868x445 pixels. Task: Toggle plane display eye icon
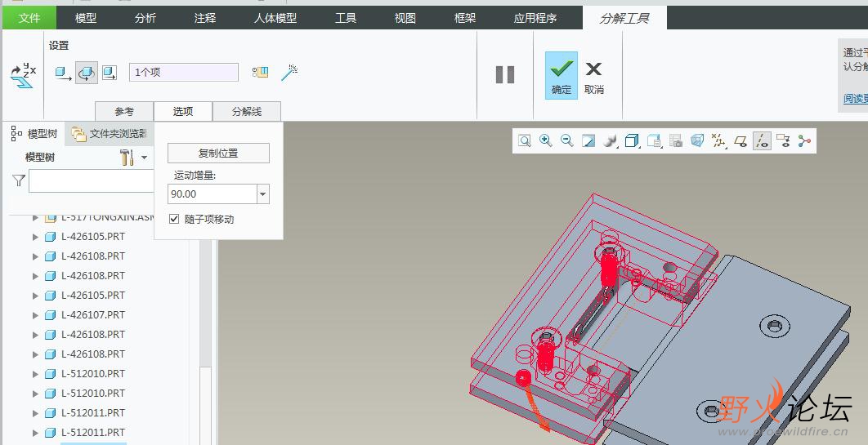coord(740,141)
